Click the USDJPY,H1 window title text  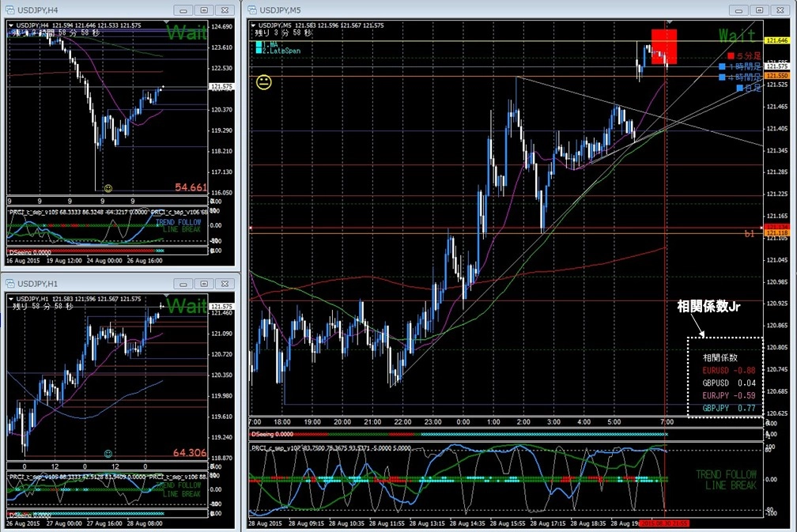point(38,284)
